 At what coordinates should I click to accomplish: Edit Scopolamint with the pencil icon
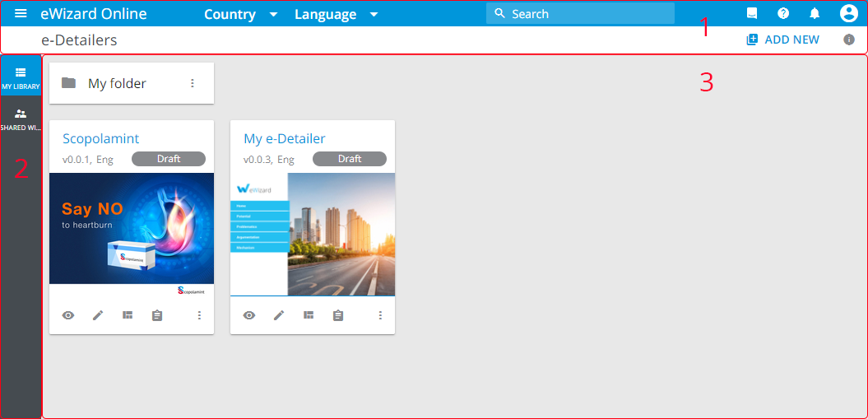[98, 315]
